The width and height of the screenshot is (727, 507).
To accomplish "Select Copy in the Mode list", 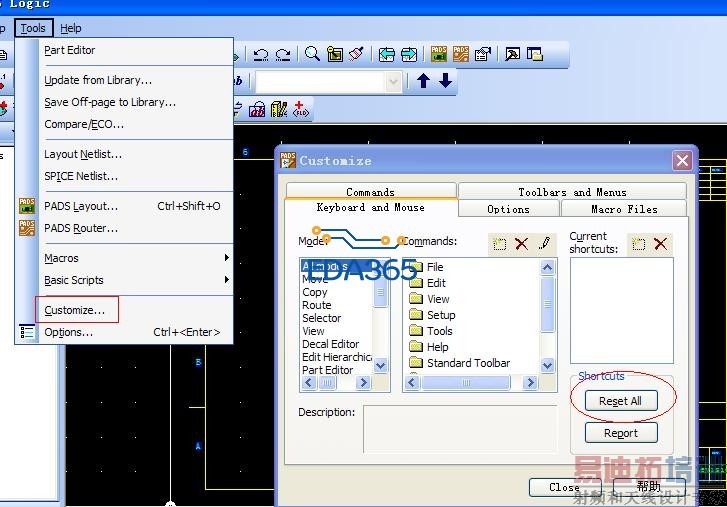I will pos(315,292).
